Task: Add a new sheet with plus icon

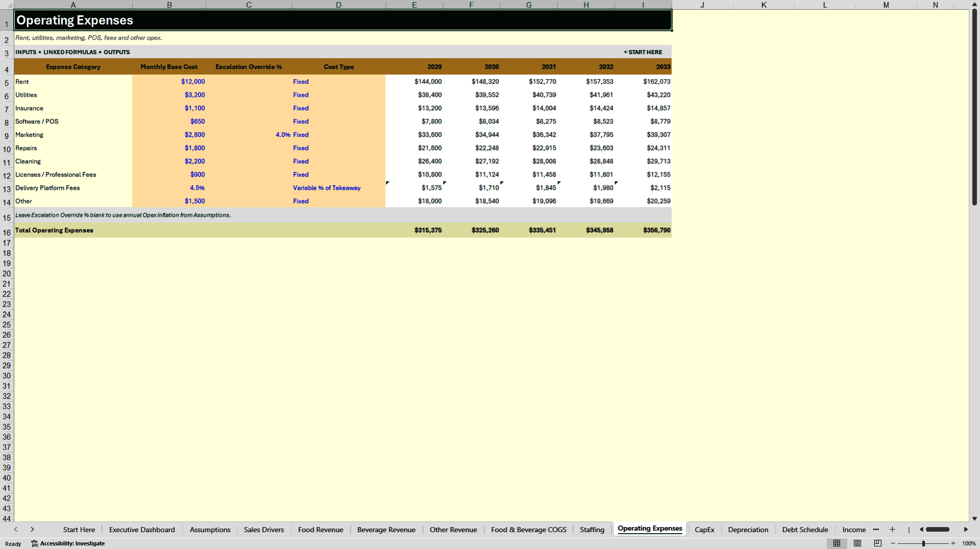Action: pos(892,530)
